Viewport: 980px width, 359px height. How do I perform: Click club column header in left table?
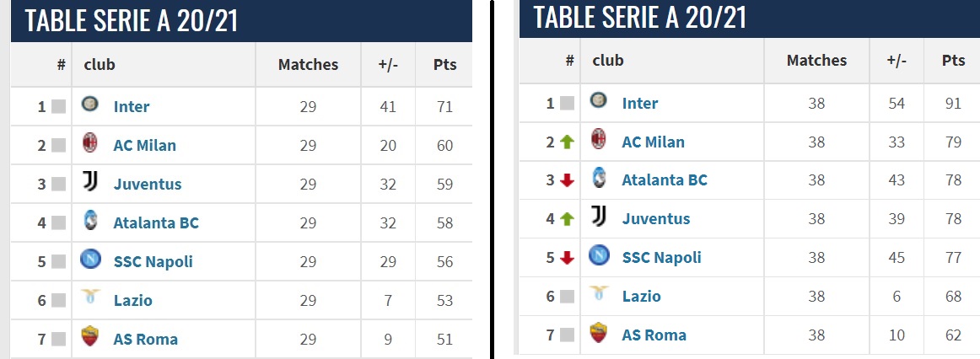pyautogui.click(x=100, y=64)
